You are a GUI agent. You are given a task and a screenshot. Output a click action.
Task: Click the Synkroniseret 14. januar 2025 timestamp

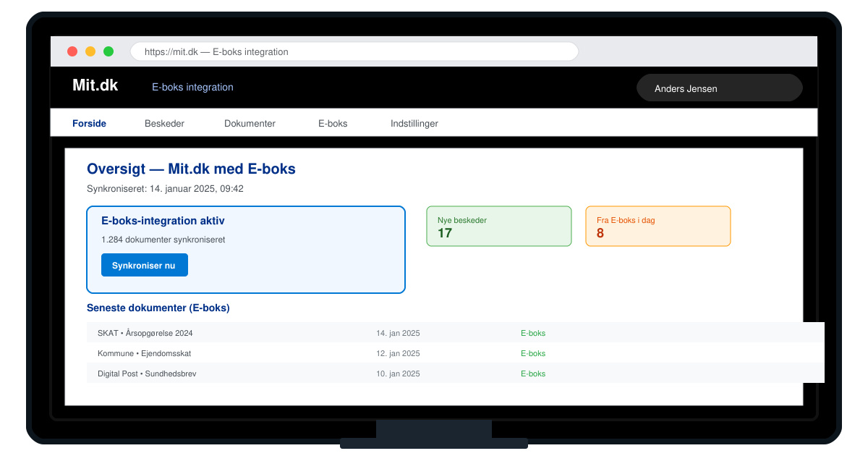coord(165,188)
